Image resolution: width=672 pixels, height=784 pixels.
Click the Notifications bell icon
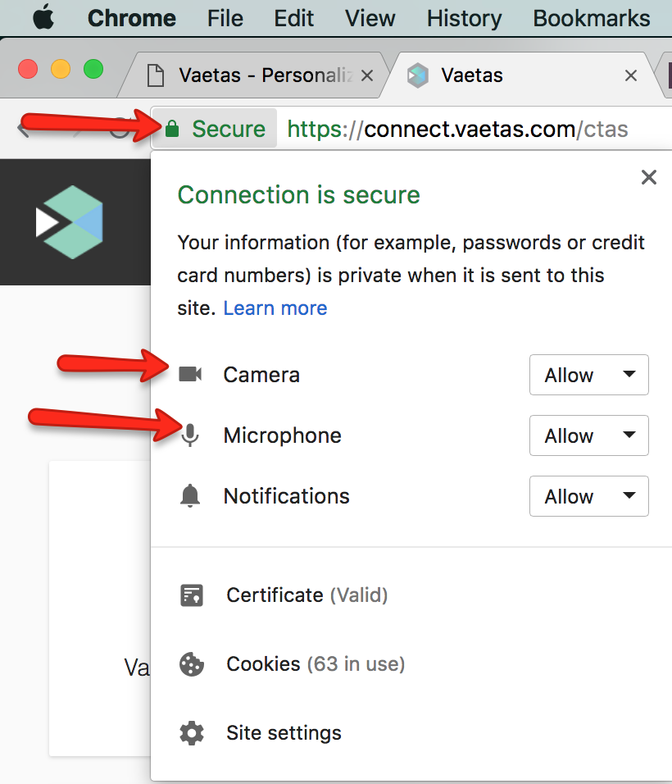190,496
